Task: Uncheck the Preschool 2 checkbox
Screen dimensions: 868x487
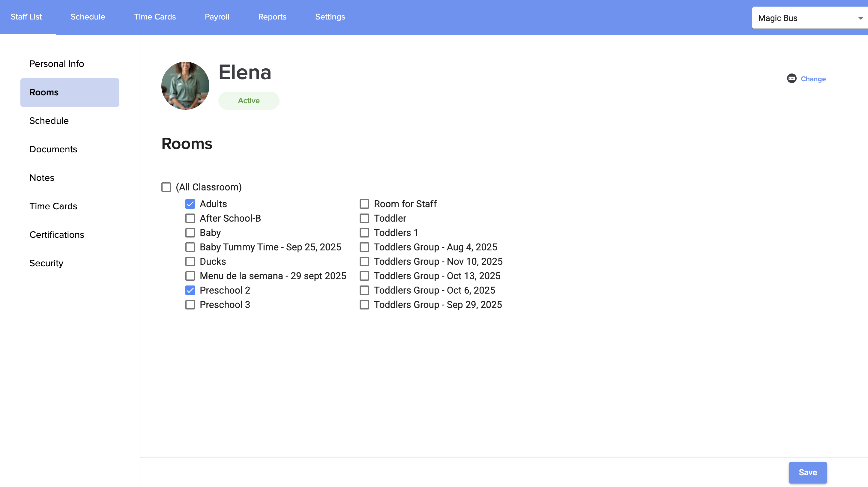Action: [190, 290]
